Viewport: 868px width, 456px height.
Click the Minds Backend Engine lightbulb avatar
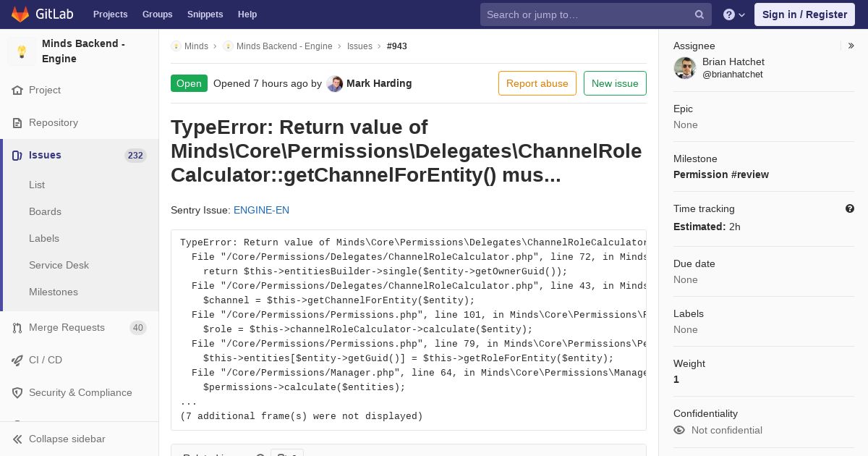click(x=22, y=51)
